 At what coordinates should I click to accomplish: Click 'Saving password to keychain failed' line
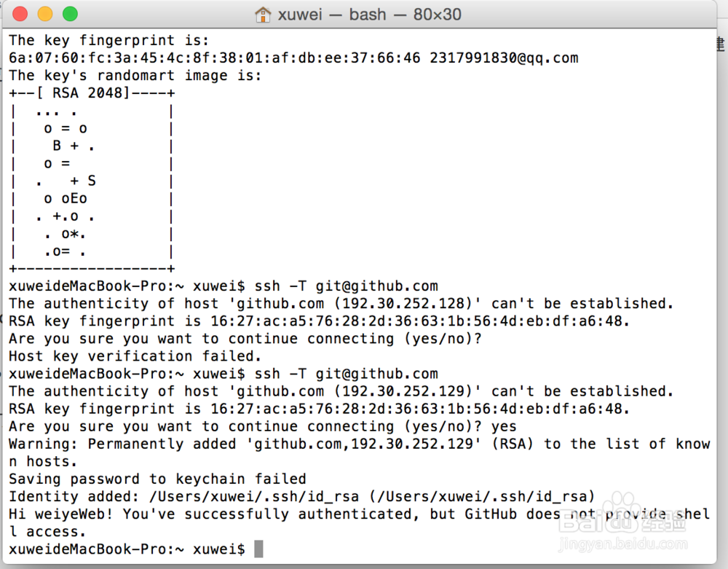tap(157, 479)
